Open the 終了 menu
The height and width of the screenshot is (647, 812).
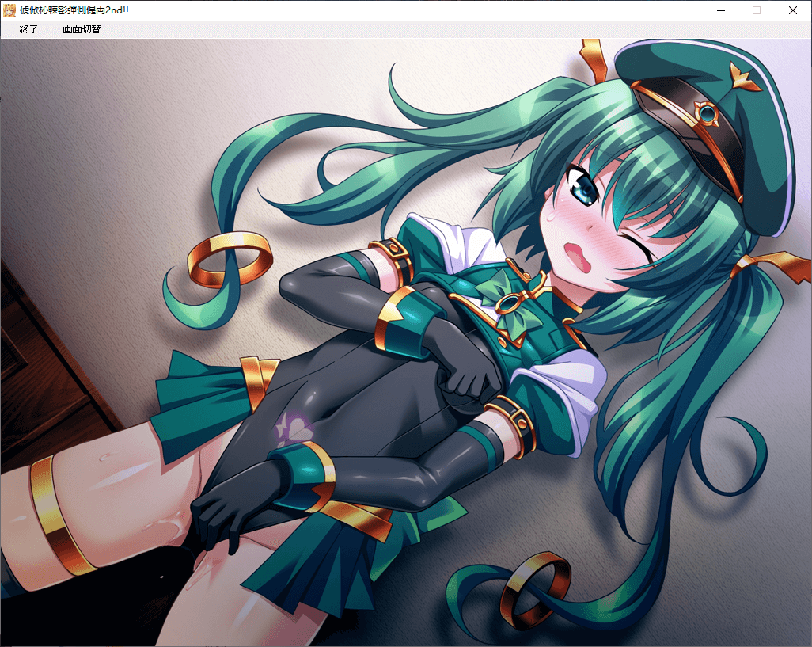29,29
